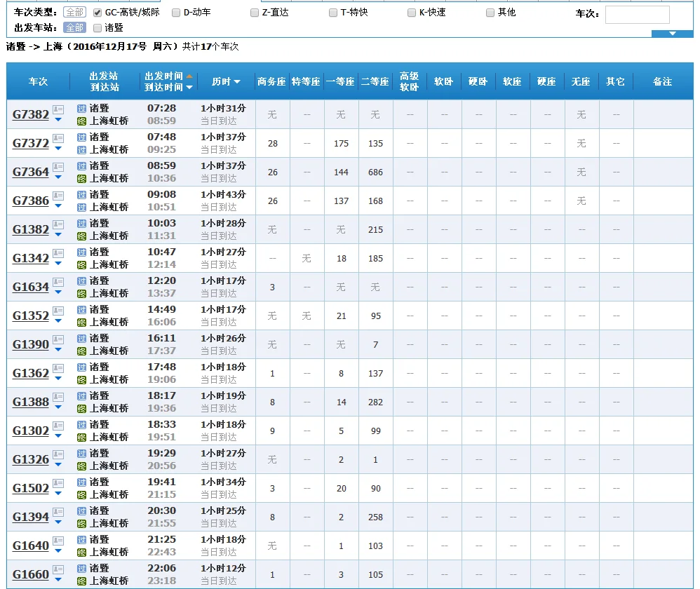Image resolution: width=700 pixels, height=589 pixels.
Task: Click the passenger info icon beside G7382
Action: point(58,109)
